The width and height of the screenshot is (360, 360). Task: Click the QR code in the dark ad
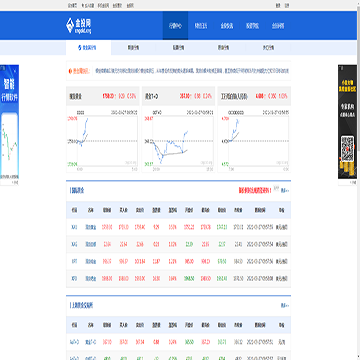(347, 148)
